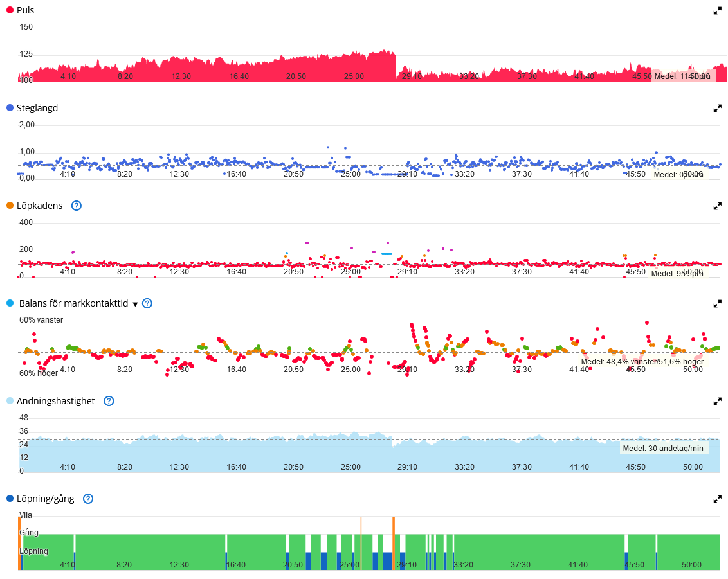Click the blue Steglängd legend dot

(10, 107)
